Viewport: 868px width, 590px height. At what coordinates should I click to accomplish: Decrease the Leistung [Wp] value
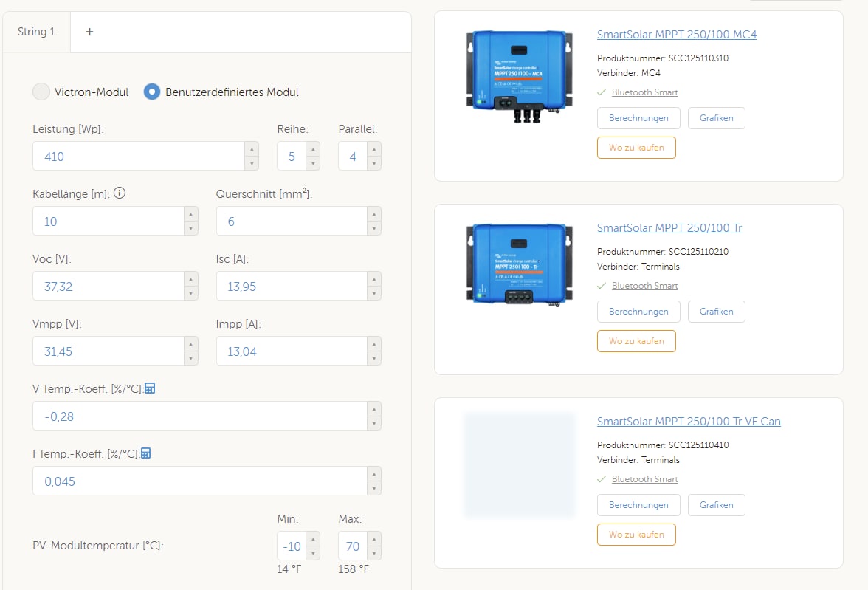pos(252,163)
